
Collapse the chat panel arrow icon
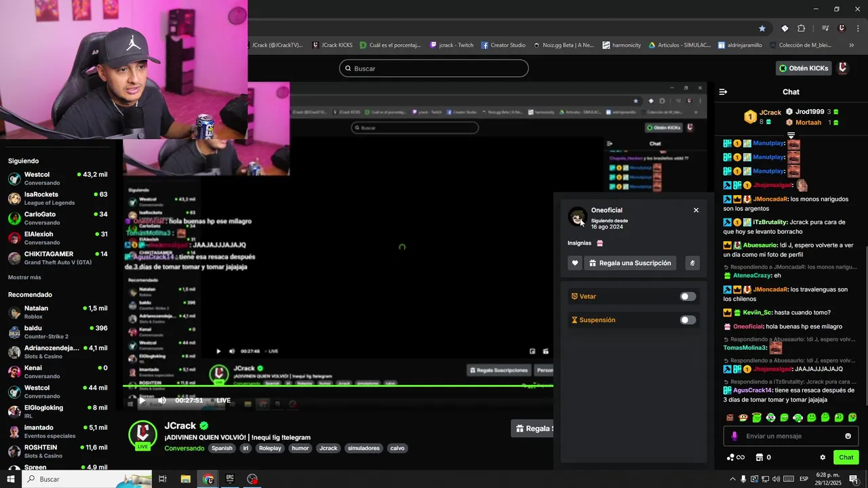(x=723, y=91)
